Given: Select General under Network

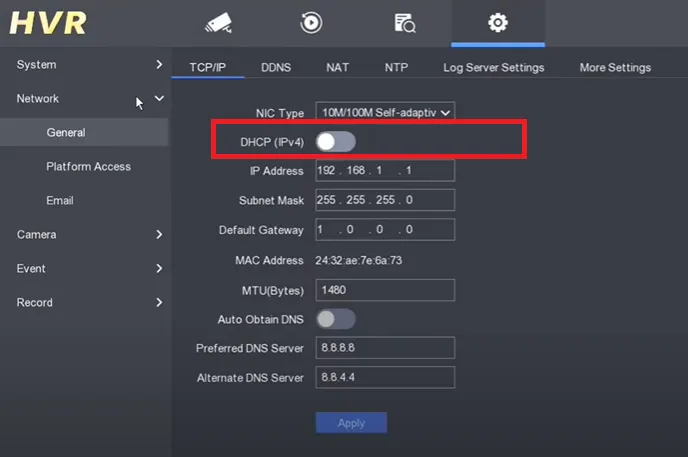Looking at the screenshot, I should coord(84,132).
